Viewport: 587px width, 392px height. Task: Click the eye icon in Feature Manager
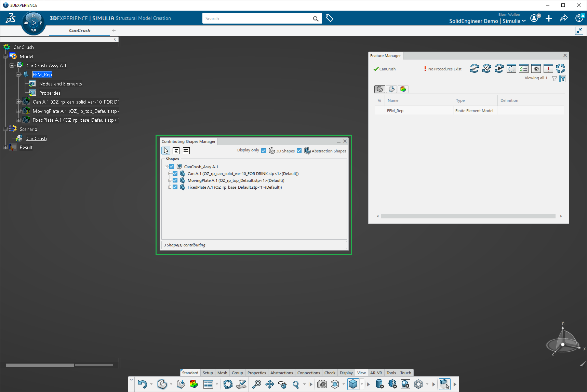point(536,69)
